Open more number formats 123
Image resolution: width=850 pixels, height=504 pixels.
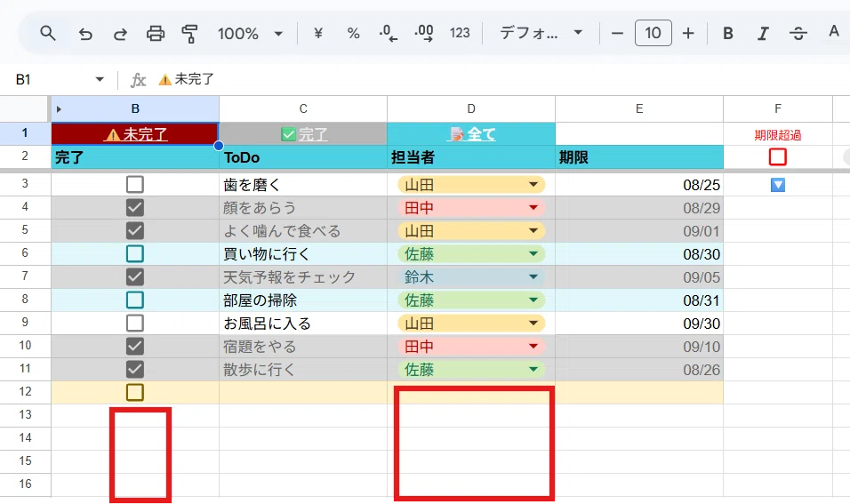pos(460,34)
